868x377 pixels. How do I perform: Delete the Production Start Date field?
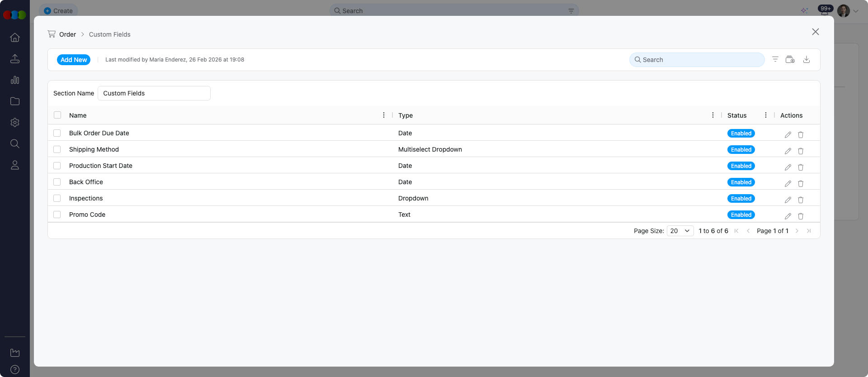pyautogui.click(x=801, y=167)
